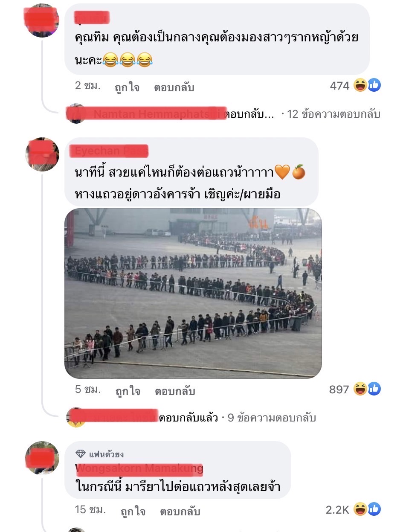Like the comment posted 15 ชม. ago
406x532 pixels.
pyautogui.click(x=133, y=512)
